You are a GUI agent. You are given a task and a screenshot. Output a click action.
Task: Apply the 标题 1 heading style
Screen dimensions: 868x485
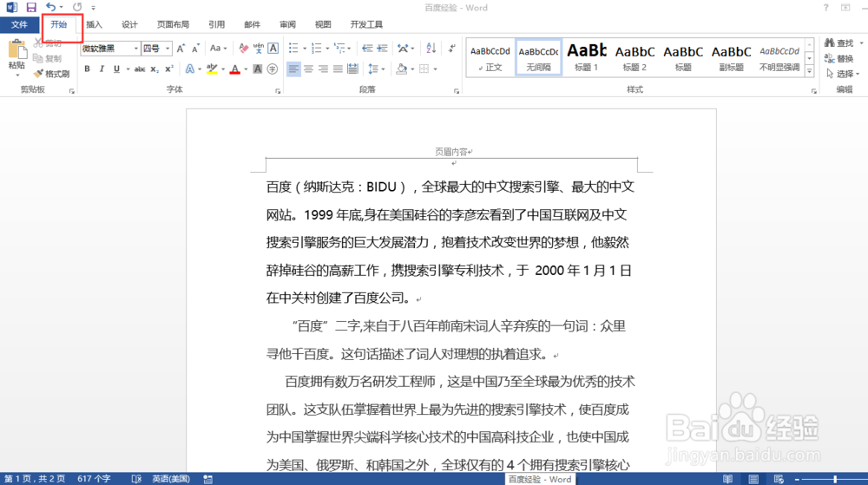[586, 57]
